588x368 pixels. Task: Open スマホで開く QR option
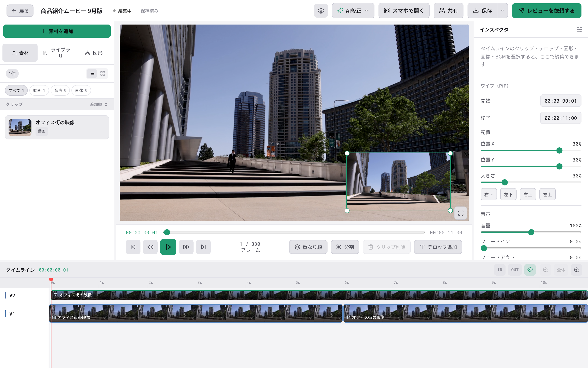click(x=404, y=11)
